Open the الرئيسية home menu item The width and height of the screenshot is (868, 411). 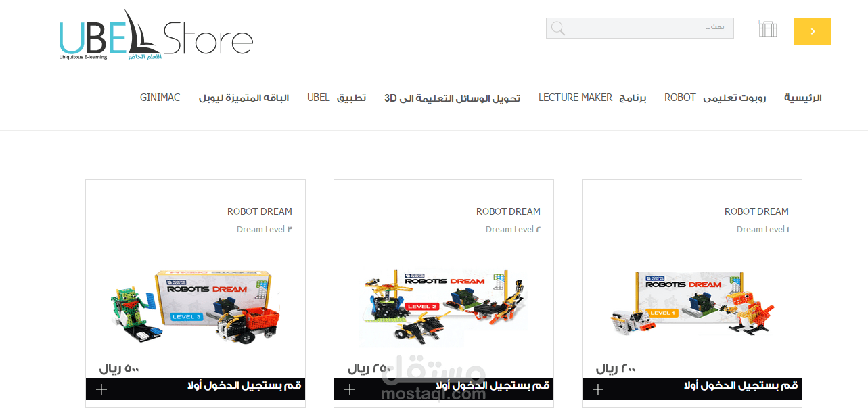[803, 98]
